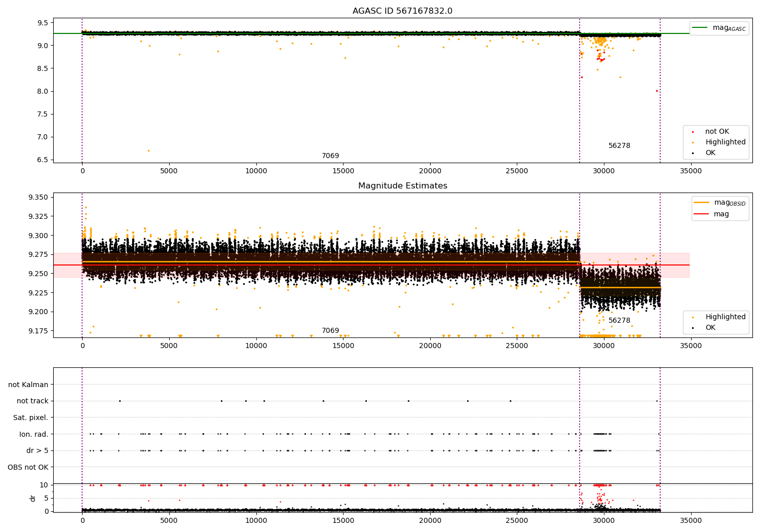
Task: Click the 'OBS not OK' row label
Action: coord(28,467)
